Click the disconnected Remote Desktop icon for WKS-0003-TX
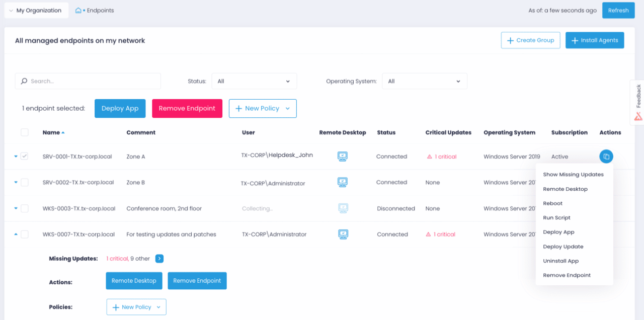This screenshot has width=644, height=320. point(343,208)
